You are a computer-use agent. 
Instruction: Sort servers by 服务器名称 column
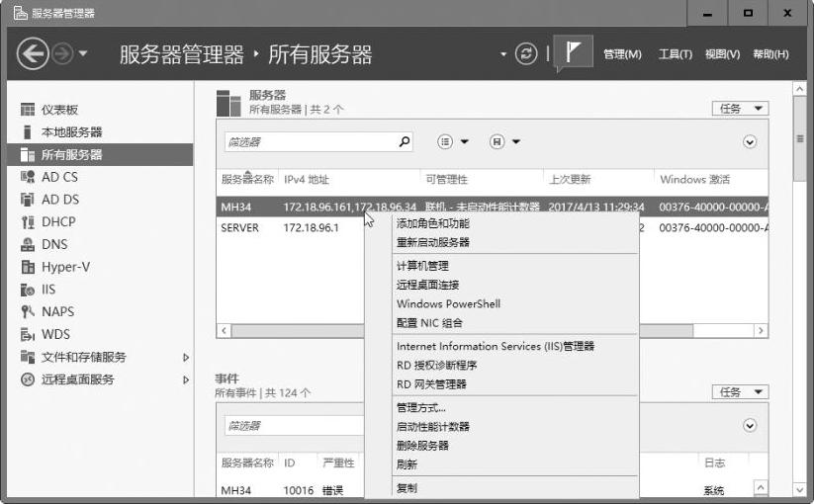pos(247,180)
